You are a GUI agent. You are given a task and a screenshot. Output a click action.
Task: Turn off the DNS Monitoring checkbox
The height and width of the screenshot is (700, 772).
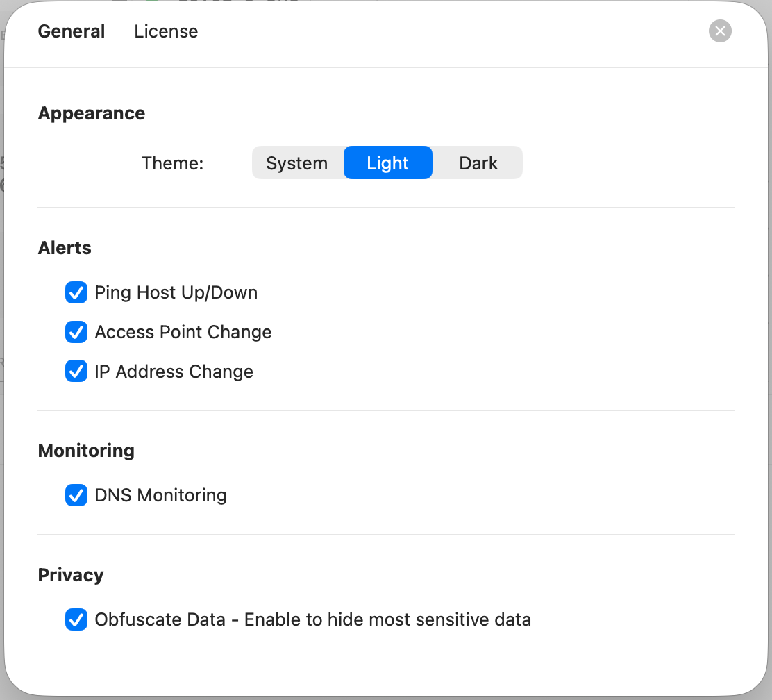tap(76, 495)
